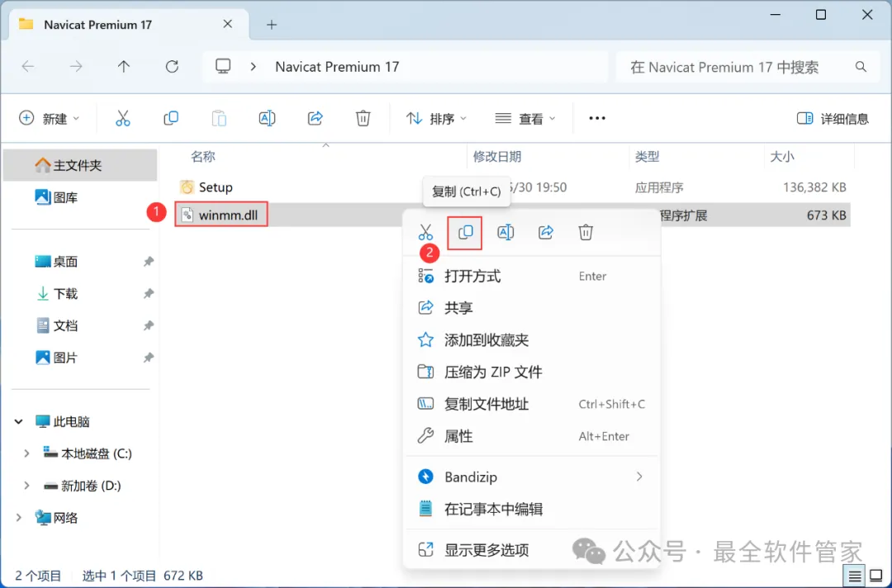The image size is (892, 588).
Task: Select 主文件夹 in the sidebar
Action: click(x=80, y=165)
